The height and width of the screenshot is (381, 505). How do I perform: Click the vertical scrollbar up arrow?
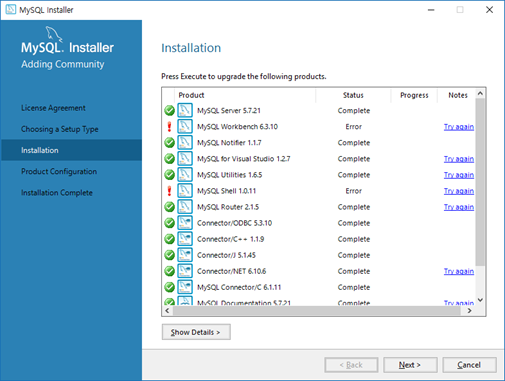(x=480, y=93)
